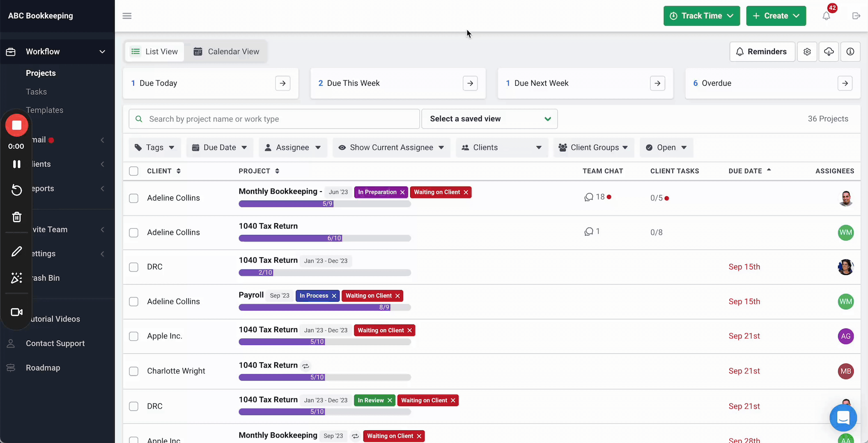Remove In Review tag on DRC project

click(x=390, y=400)
